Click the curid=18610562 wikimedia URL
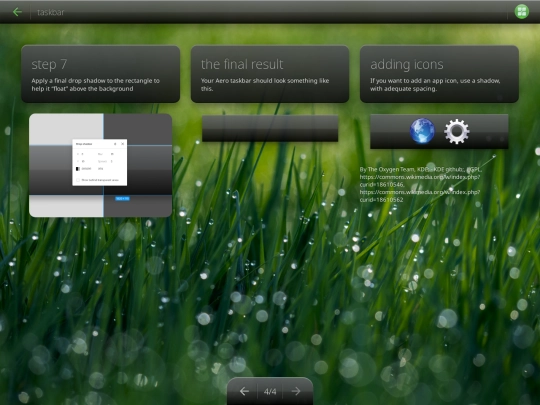 pos(420,196)
